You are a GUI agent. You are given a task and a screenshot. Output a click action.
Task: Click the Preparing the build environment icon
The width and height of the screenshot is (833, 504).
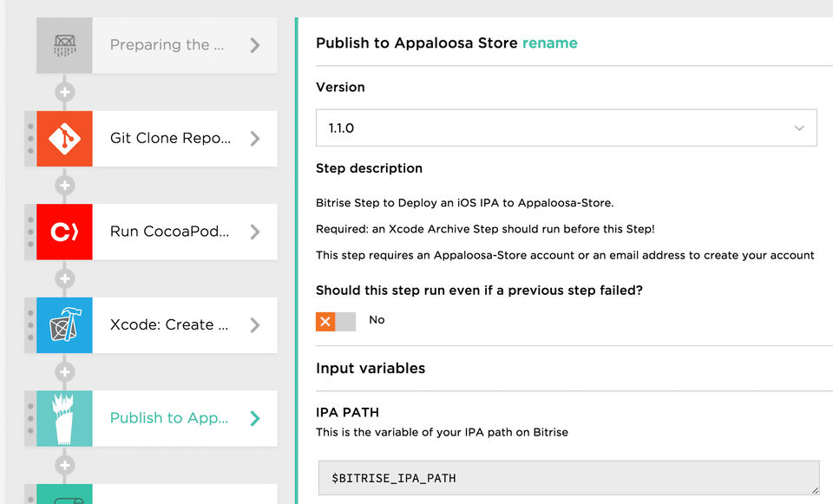click(64, 45)
